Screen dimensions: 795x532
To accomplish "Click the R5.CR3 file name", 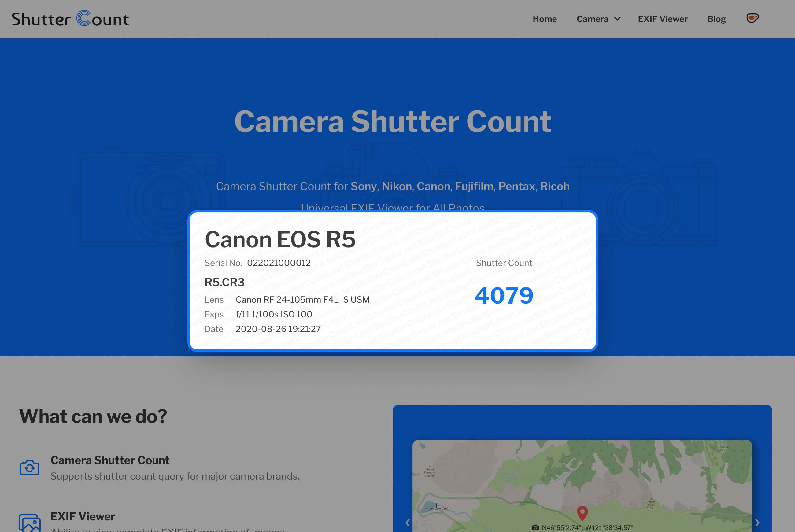I will (x=224, y=282).
